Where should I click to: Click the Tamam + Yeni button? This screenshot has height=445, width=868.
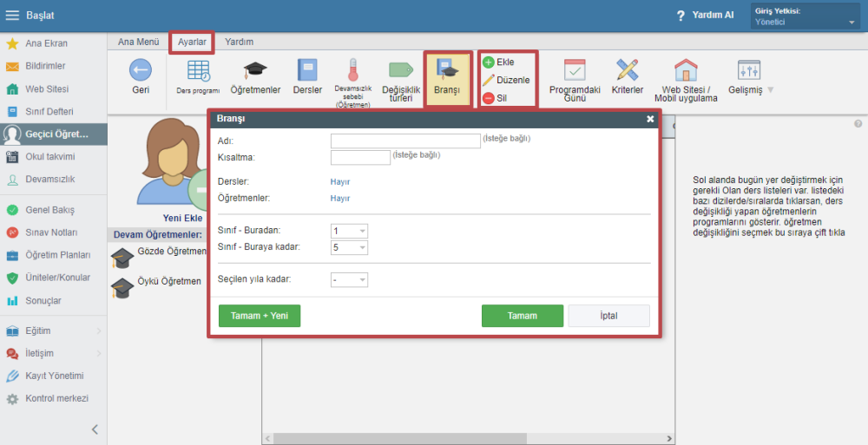260,316
